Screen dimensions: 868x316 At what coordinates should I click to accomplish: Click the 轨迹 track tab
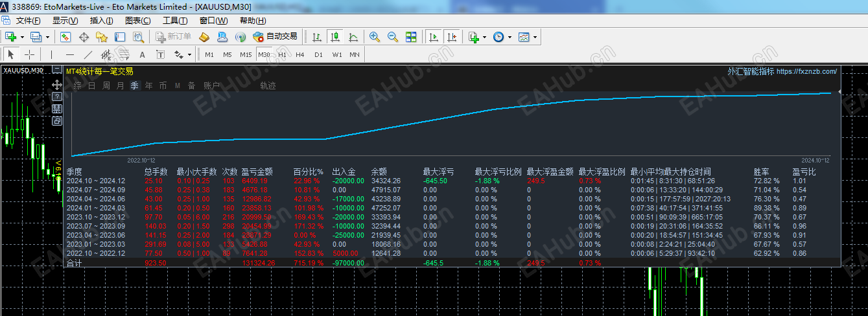[268, 85]
